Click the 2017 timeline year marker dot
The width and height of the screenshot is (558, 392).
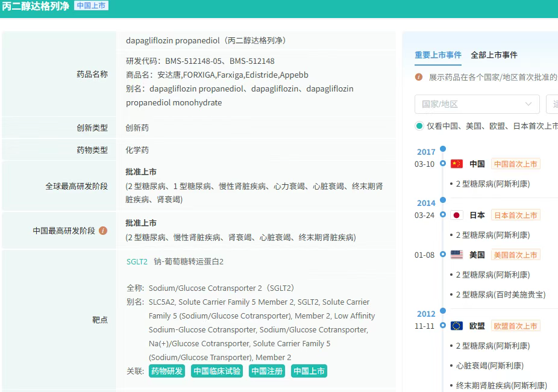tap(443, 149)
